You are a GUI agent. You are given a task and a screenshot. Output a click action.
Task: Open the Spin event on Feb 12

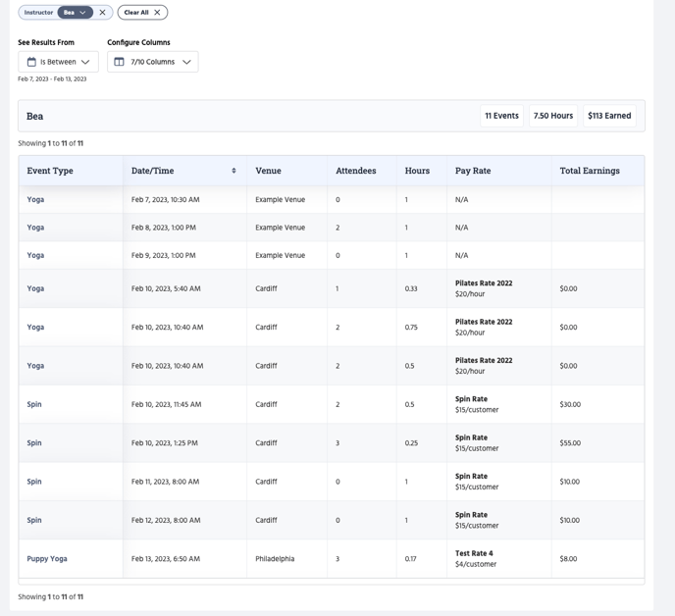pos(34,520)
